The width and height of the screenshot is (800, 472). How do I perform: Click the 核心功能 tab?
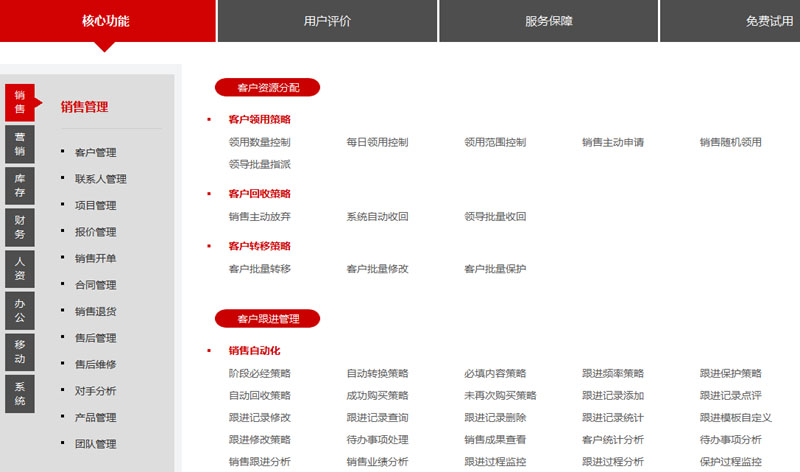pyautogui.click(x=106, y=21)
